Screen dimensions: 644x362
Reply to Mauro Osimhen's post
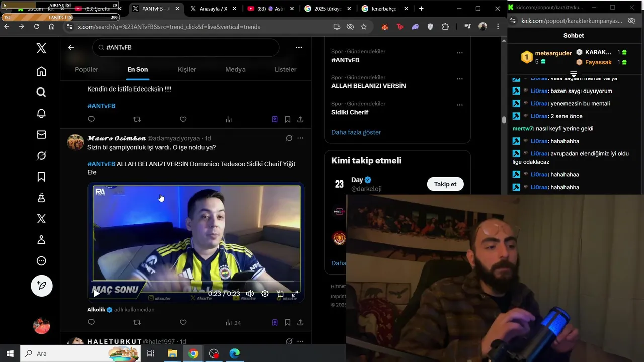91,322
